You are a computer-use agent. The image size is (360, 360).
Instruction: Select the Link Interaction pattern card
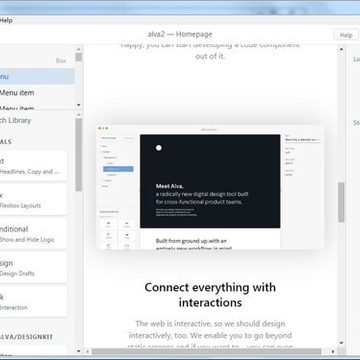pos(33,301)
